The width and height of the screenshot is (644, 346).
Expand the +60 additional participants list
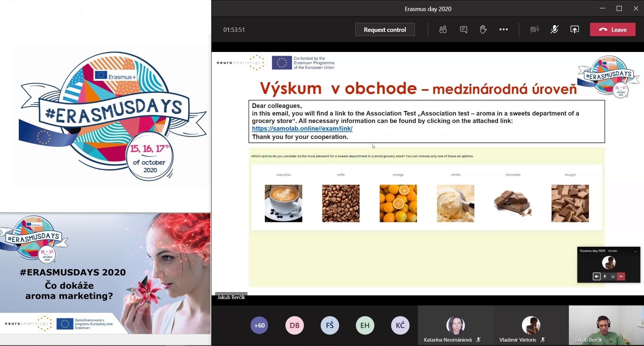(x=259, y=325)
